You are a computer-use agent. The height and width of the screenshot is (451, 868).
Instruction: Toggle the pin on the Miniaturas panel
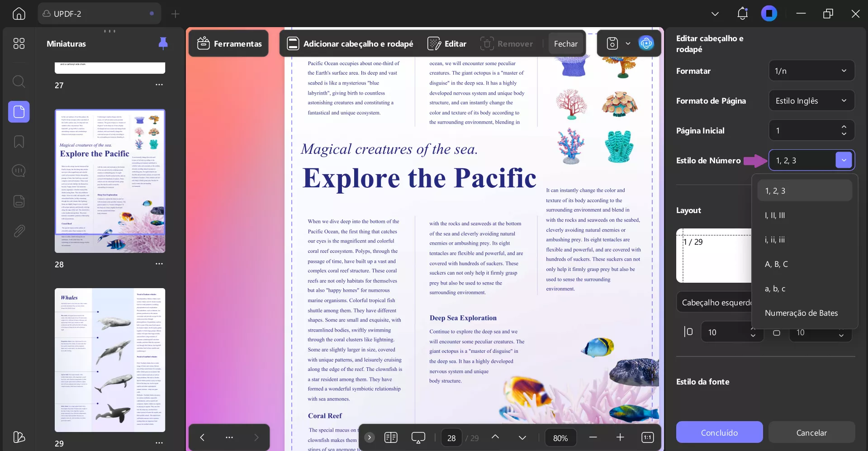point(163,43)
